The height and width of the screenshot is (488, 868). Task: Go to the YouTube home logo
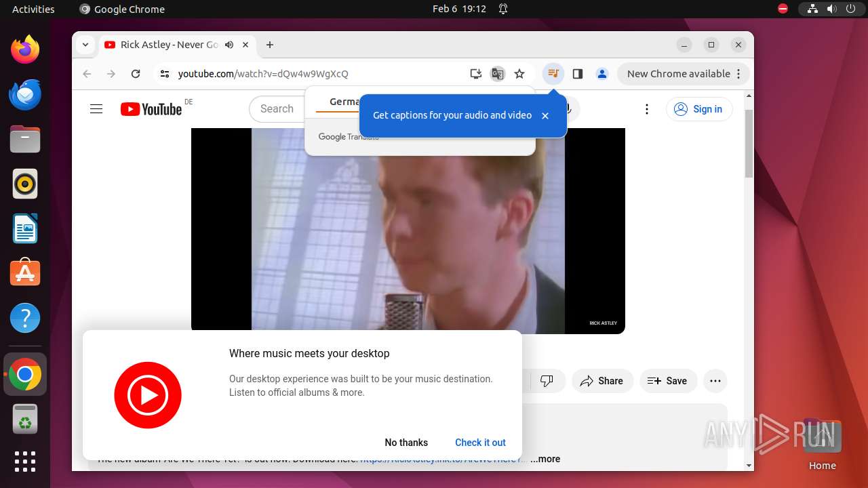coord(151,109)
